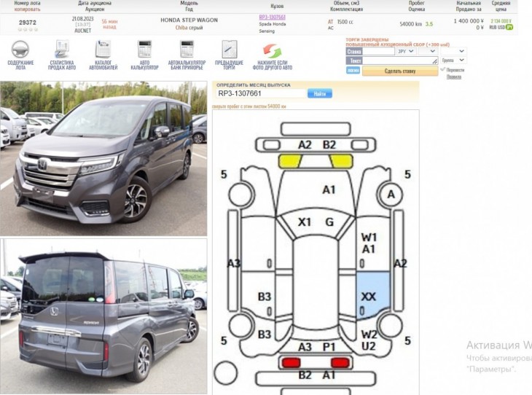Click into the Ставка bid input field

point(379,51)
